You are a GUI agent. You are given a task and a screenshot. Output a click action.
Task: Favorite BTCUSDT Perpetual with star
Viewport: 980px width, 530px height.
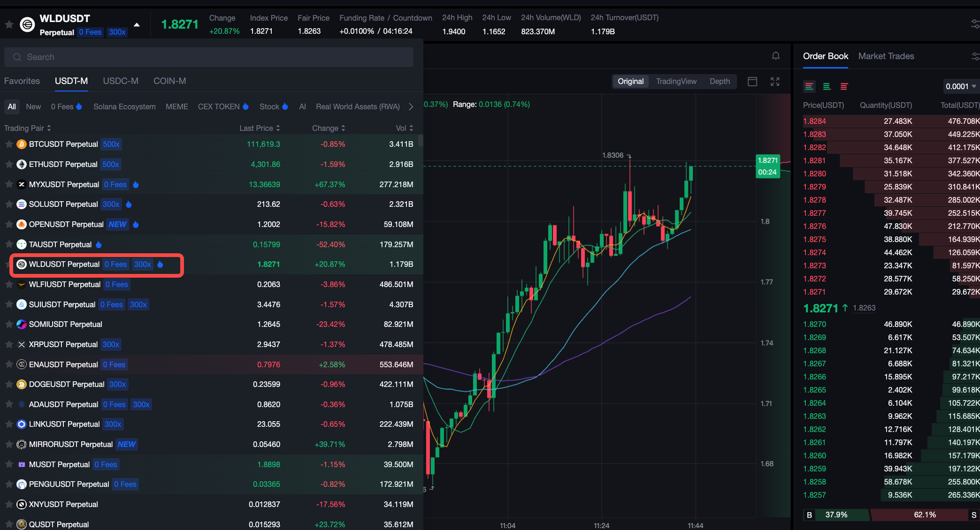9,144
